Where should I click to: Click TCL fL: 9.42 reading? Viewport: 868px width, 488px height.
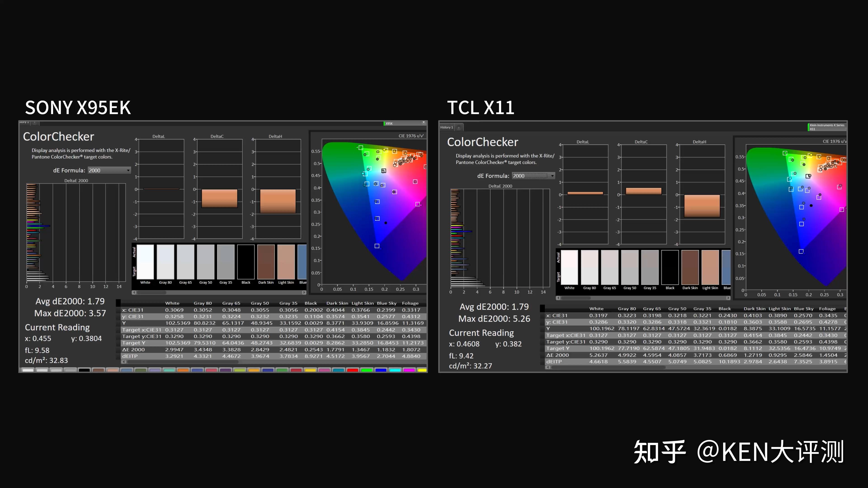pyautogui.click(x=461, y=356)
